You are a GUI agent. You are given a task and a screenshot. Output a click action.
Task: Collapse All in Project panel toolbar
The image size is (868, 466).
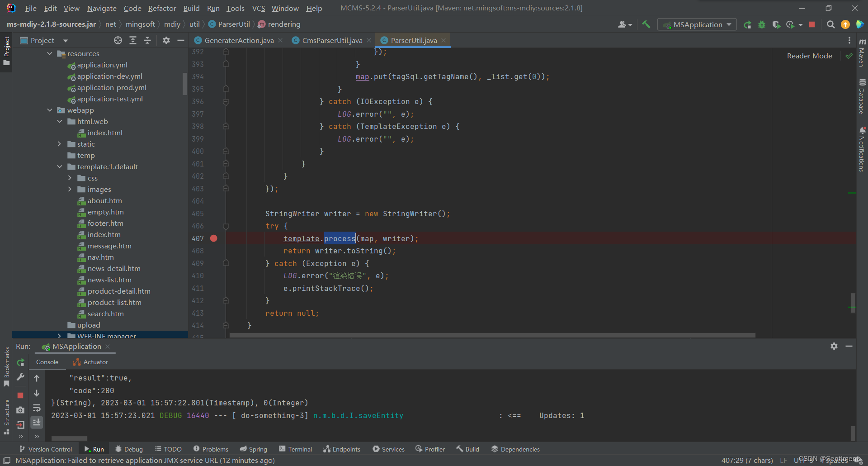(147, 40)
